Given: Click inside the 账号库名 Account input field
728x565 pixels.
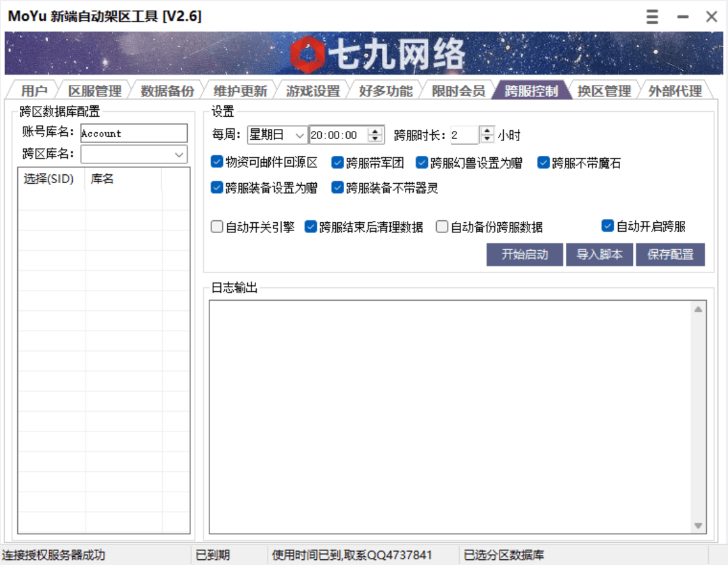Looking at the screenshot, I should pyautogui.click(x=133, y=133).
